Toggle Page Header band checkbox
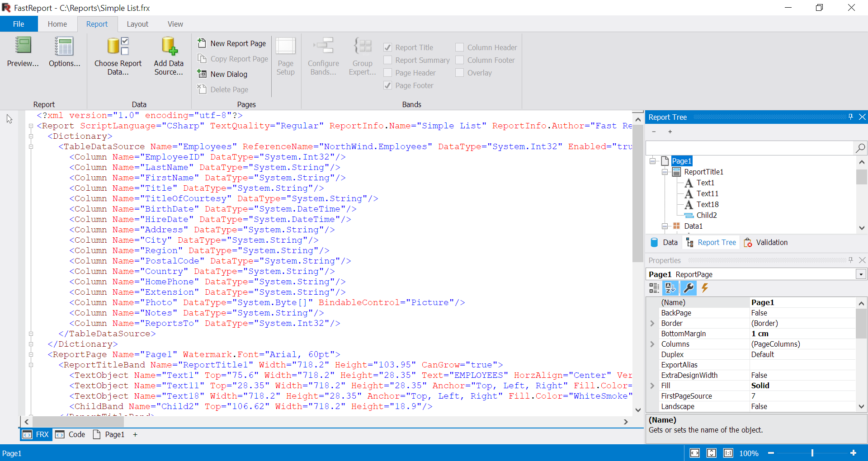 click(x=387, y=73)
